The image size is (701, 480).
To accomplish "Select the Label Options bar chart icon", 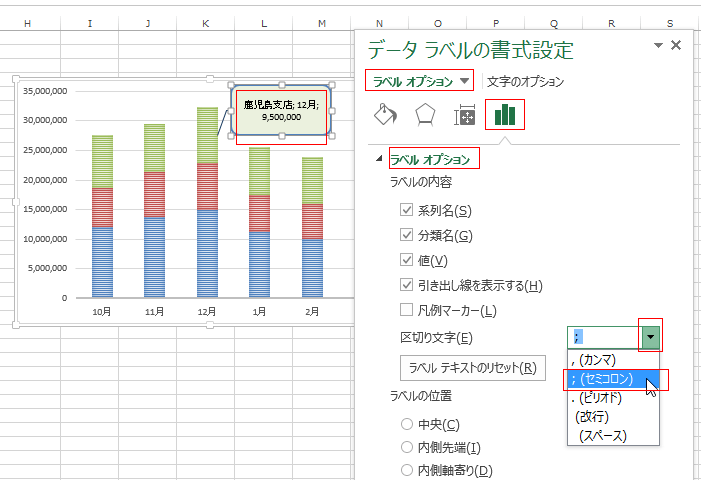I will [505, 115].
